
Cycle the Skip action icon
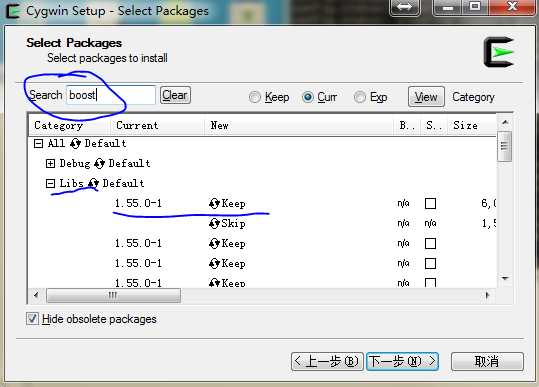tap(214, 224)
